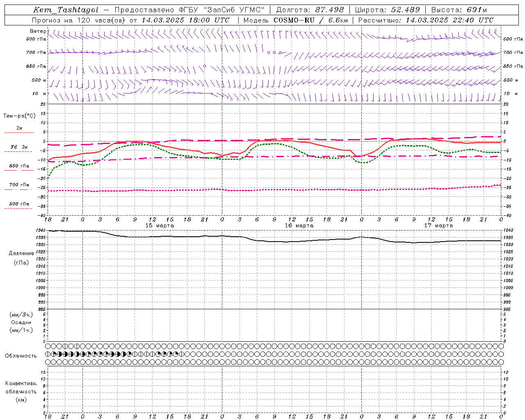Image resolution: width=525 pixels, height=420 pixels.
Task: Click the dotted line sample under 500 гПа legend
Action: click(18, 208)
